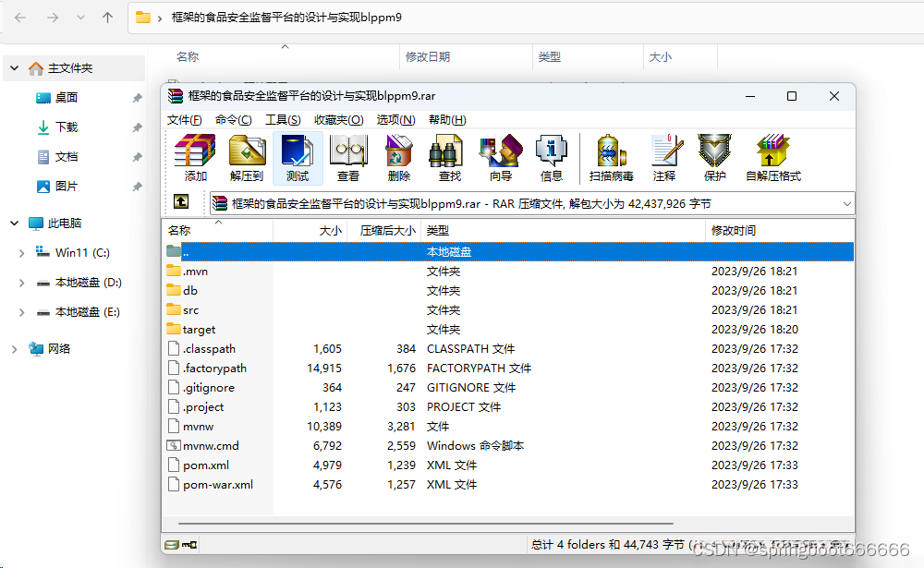Screen dimensions: 924x568
Task: Open the View (查看) toolbar icon
Action: coord(348,157)
